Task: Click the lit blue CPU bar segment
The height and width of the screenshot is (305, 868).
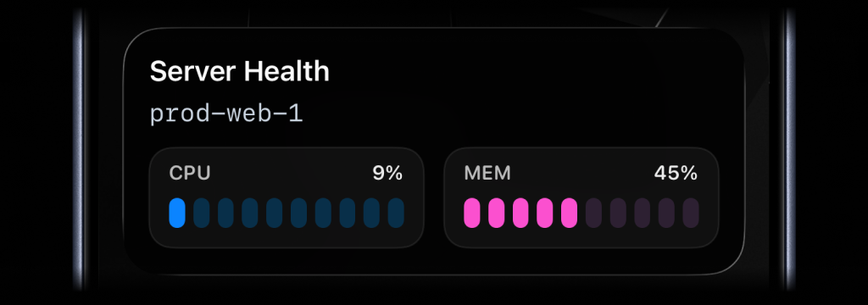Action: pos(177,213)
